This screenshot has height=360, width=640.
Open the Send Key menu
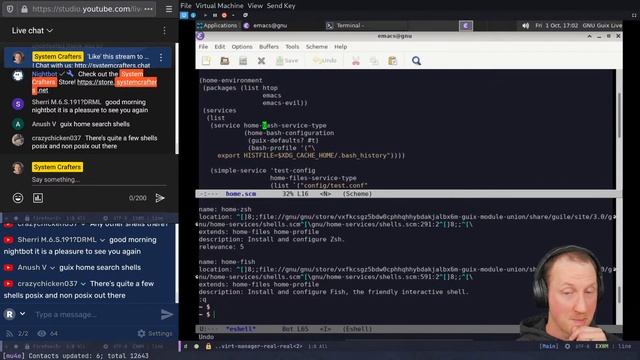pos(281,6)
